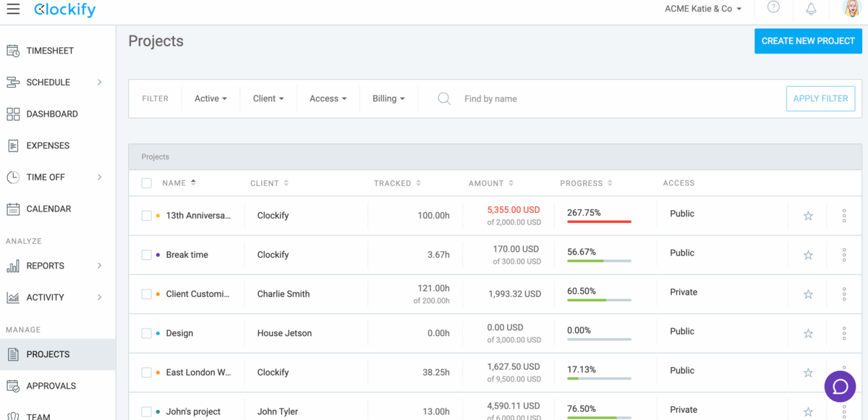Click the Create New Project button
Image resolution: width=868 pixels, height=420 pixels.
click(x=808, y=41)
